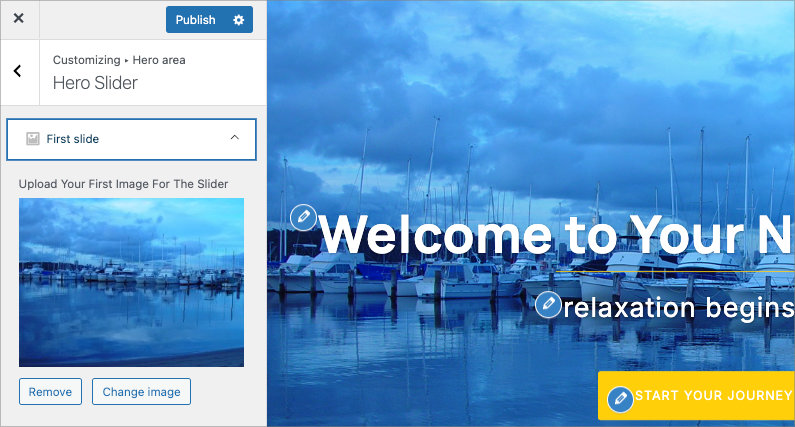The image size is (795, 427).
Task: Click the Publish button
Action: pyautogui.click(x=196, y=20)
